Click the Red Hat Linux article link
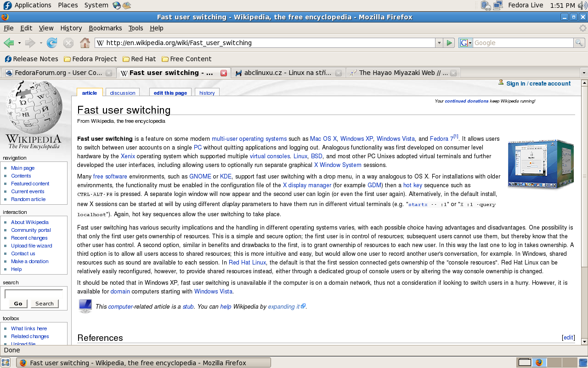This screenshot has width=588, height=368. coord(247,262)
